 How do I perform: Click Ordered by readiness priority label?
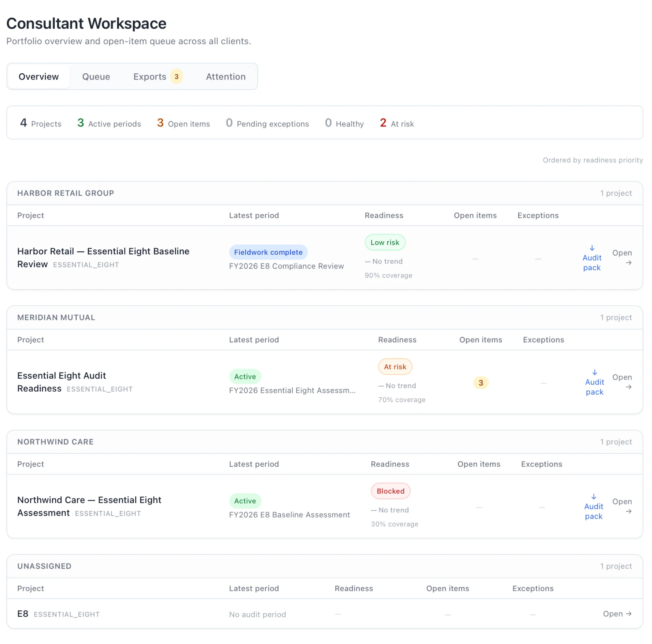[592, 160]
